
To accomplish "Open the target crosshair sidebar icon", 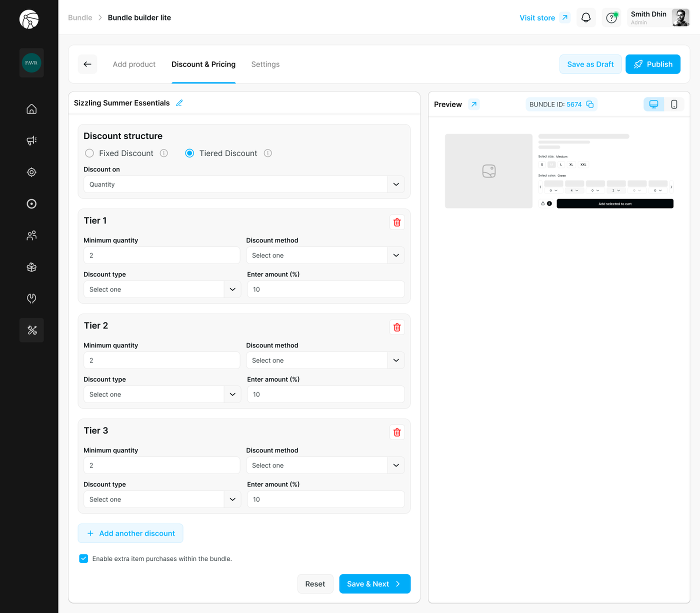I will pyautogui.click(x=31, y=172).
